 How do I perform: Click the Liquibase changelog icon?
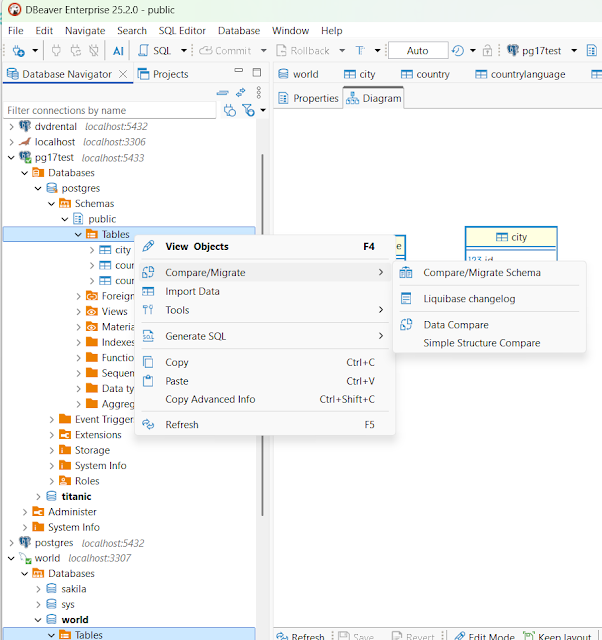[x=406, y=298]
